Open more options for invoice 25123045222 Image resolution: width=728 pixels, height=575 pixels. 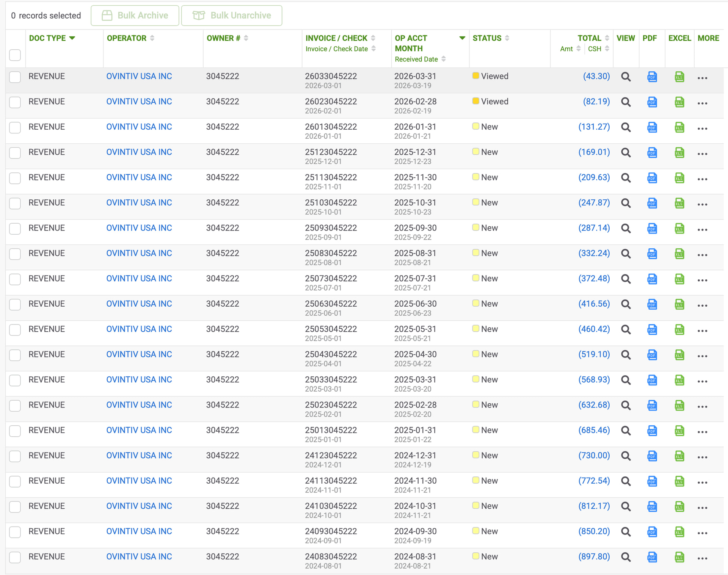702,154
